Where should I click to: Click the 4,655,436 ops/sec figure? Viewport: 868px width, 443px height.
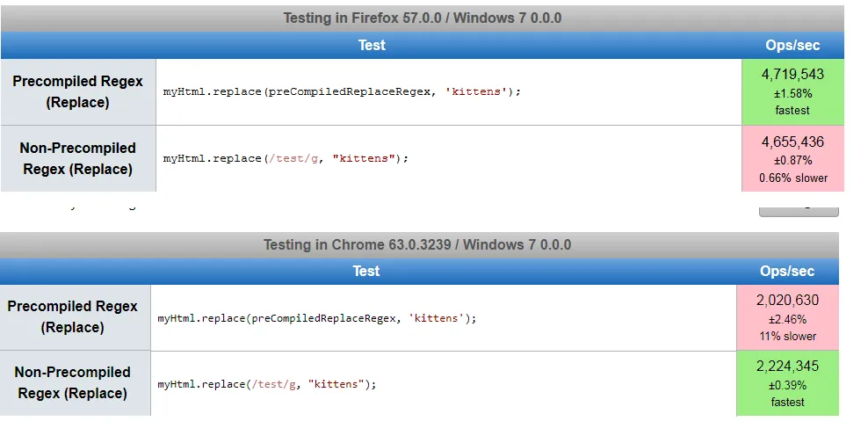[792, 142]
